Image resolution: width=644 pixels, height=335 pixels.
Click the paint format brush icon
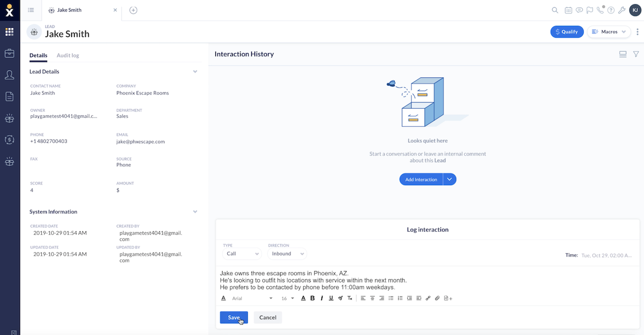[341, 298]
